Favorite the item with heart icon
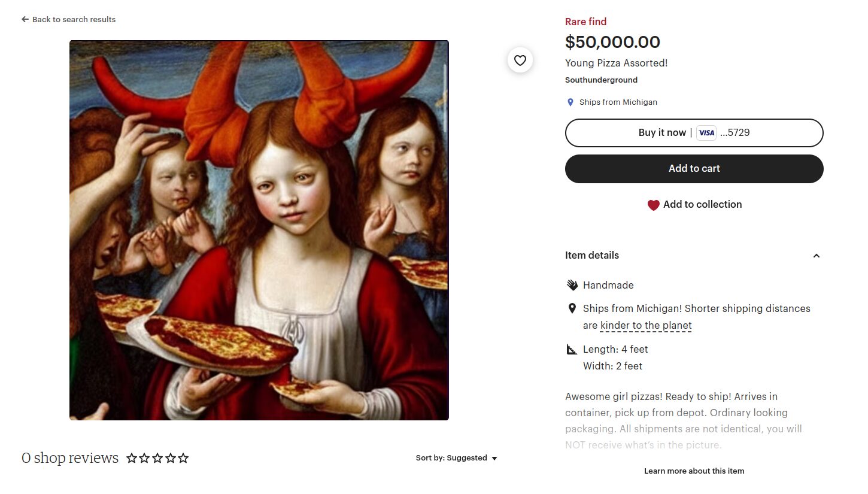Screen dimensions: 868x494 tap(520, 60)
